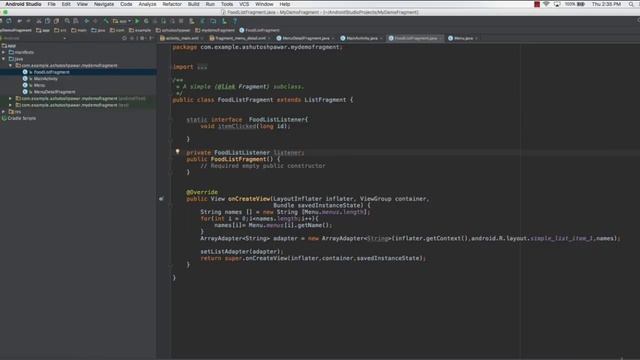Switch to the Menu.java tab
Screen dimensions: 640x360
tap(463, 38)
